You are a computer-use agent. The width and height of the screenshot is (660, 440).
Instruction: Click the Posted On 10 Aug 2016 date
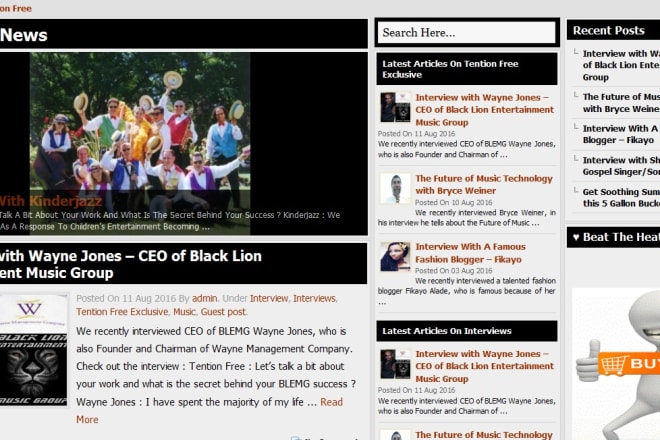click(x=453, y=203)
